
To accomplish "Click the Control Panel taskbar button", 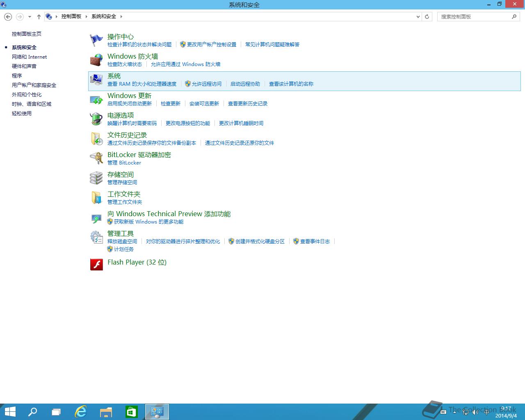I will (157, 412).
